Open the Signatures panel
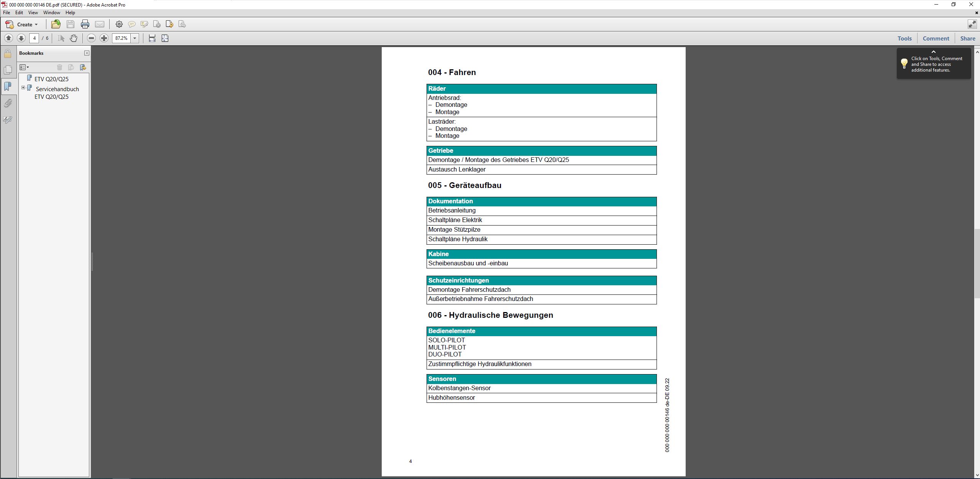The image size is (980, 479). [x=8, y=119]
